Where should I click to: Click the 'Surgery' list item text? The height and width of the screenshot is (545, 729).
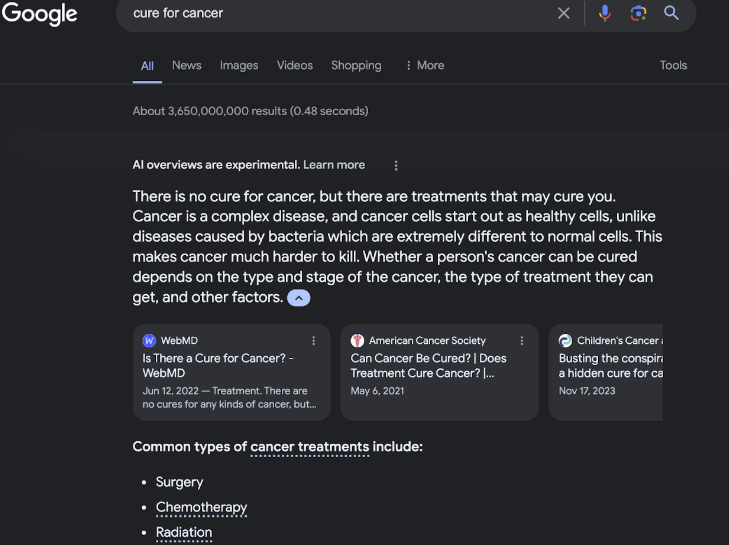click(179, 482)
